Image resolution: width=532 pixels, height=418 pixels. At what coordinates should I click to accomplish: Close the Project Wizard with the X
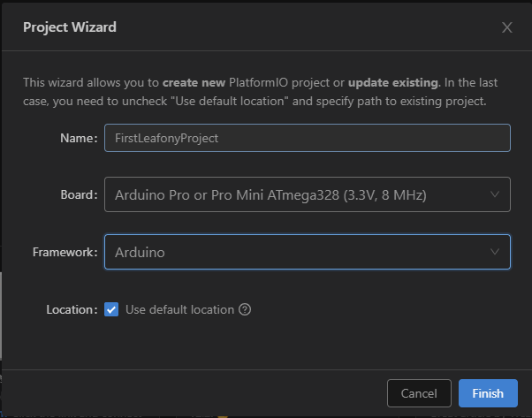tap(507, 27)
